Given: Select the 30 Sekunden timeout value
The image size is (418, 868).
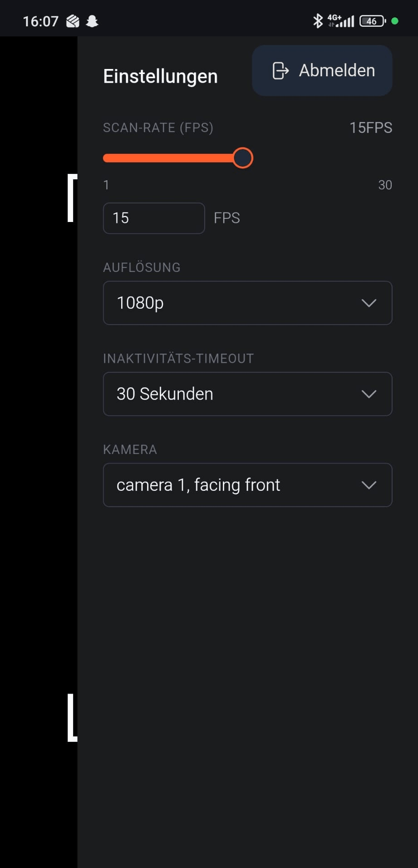Looking at the screenshot, I should click(x=165, y=394).
